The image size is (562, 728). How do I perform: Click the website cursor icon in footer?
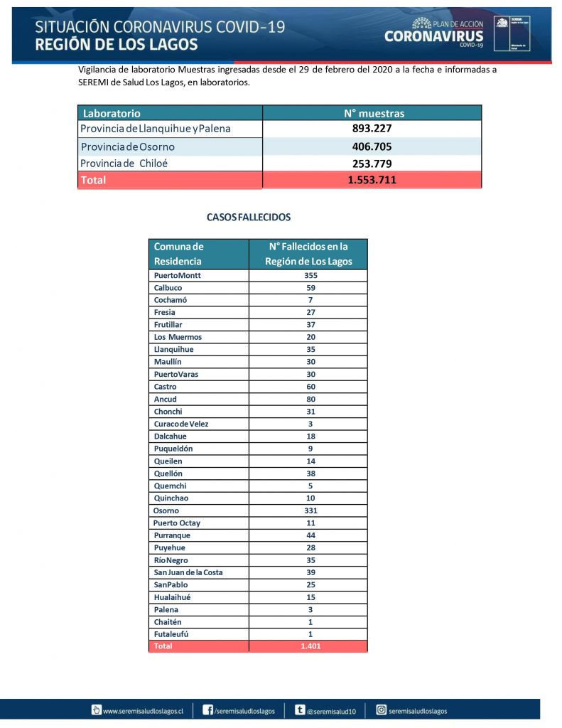pos(96,710)
